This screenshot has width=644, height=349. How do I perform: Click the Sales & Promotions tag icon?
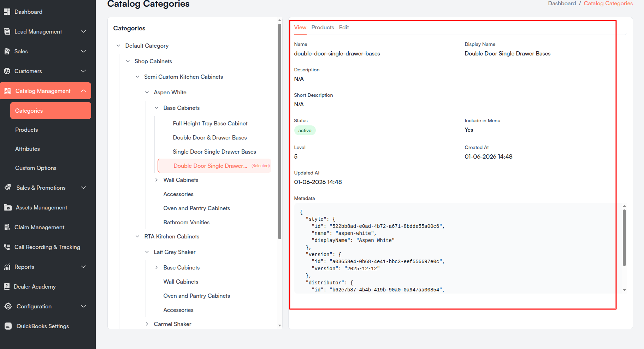pyautogui.click(x=8, y=188)
